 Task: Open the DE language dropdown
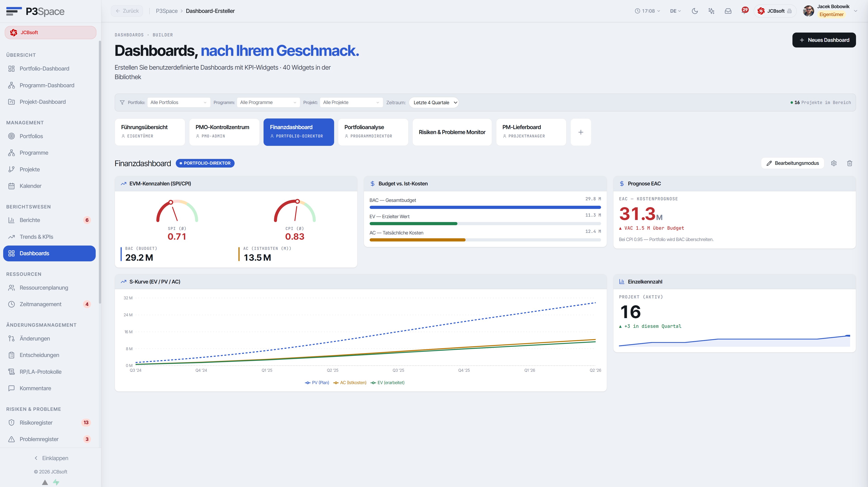click(675, 11)
